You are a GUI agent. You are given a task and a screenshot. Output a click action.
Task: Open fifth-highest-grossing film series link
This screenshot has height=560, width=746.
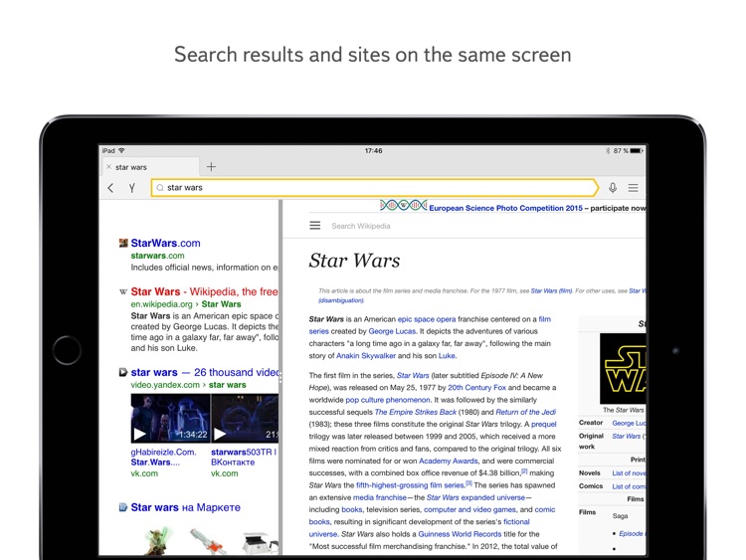(x=410, y=485)
